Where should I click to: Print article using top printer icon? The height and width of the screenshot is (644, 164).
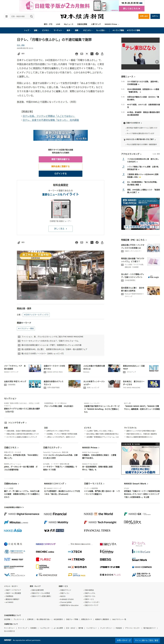pos(77,54)
